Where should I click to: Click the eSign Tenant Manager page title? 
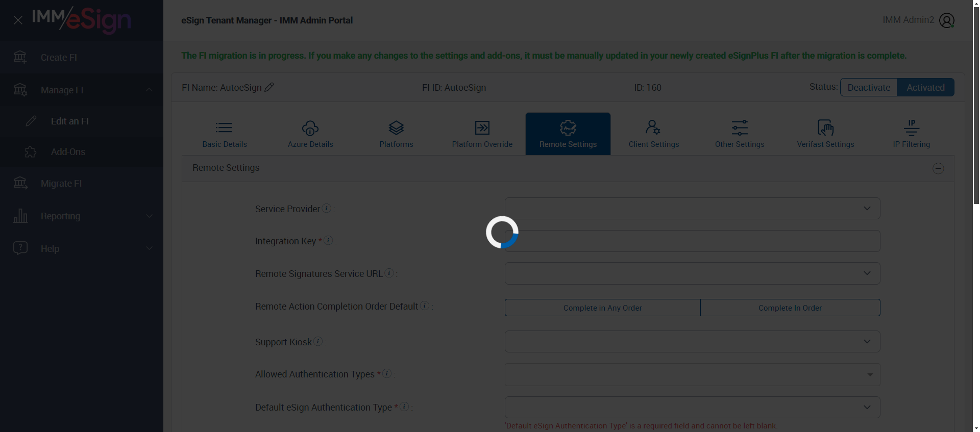(267, 20)
